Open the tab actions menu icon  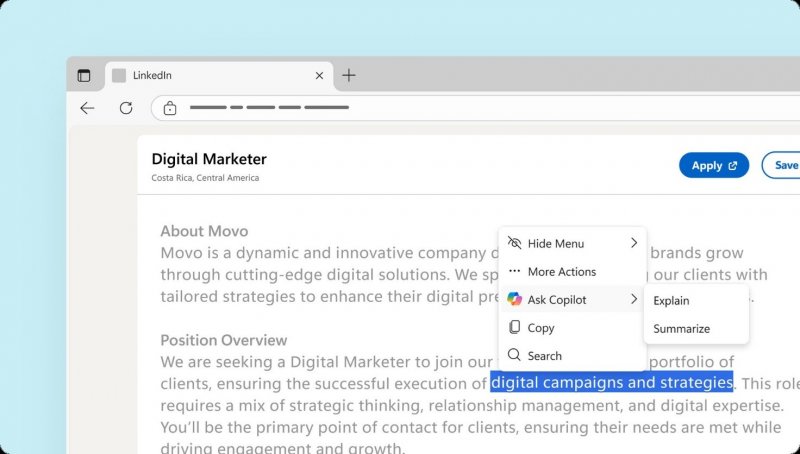click(x=84, y=75)
